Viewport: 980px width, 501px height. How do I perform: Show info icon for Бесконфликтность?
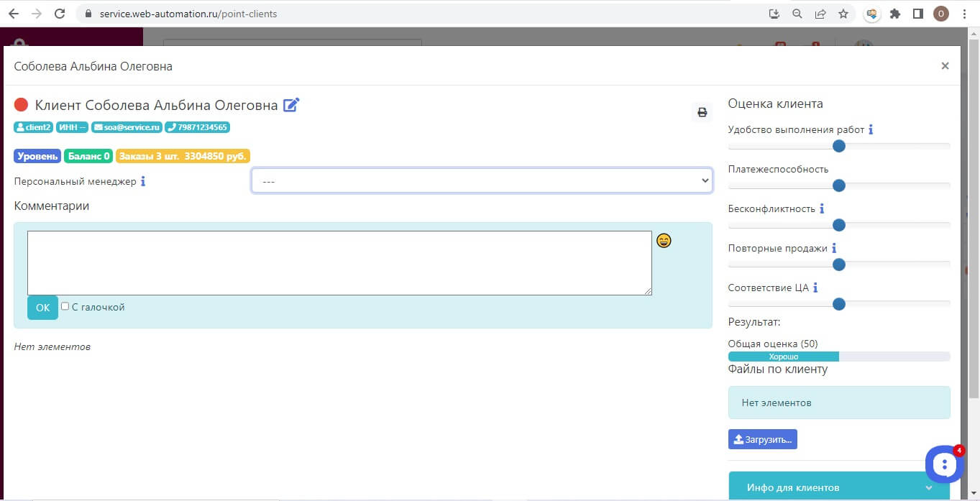coord(822,209)
